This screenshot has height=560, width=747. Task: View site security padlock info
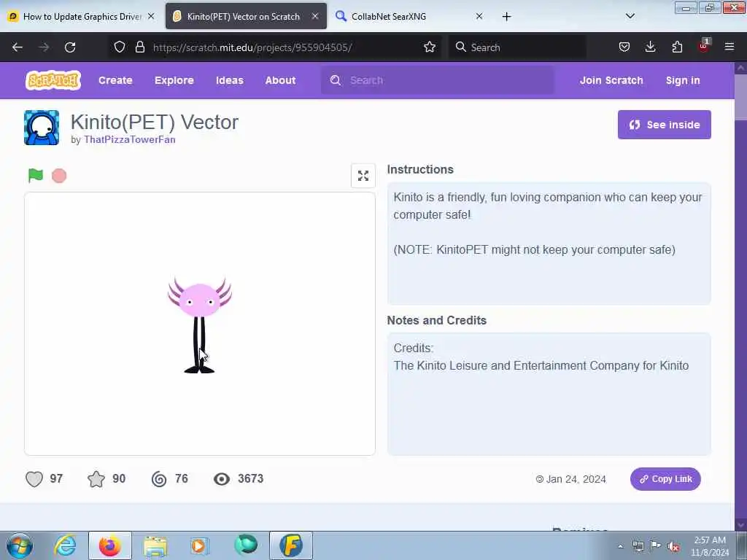click(139, 47)
